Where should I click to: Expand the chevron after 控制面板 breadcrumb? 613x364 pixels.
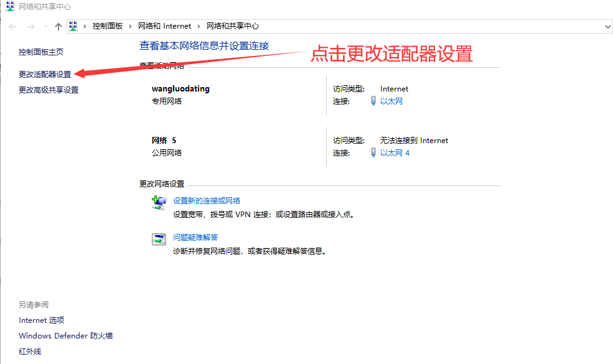click(x=131, y=26)
